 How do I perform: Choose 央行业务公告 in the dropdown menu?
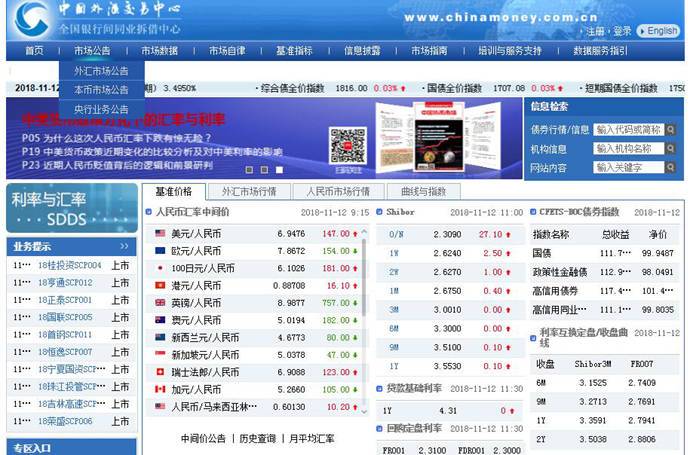click(x=101, y=109)
